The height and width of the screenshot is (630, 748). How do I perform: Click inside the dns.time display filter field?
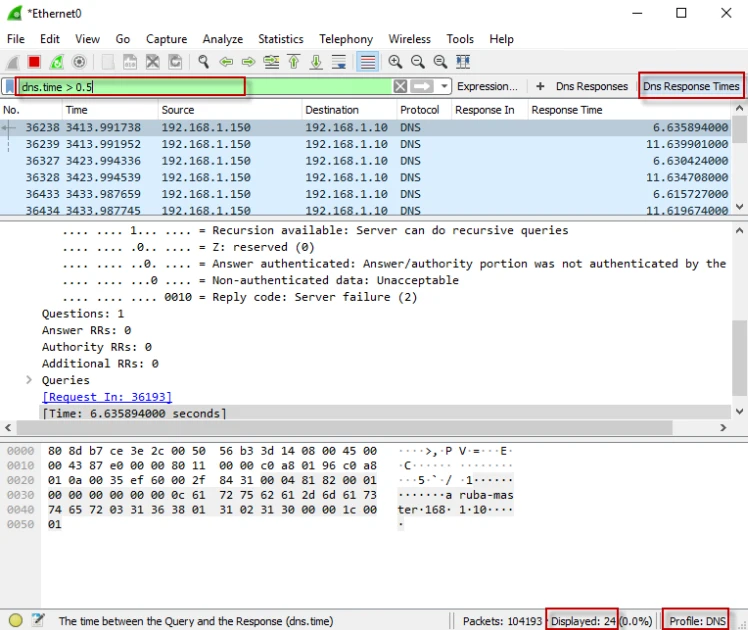point(200,87)
